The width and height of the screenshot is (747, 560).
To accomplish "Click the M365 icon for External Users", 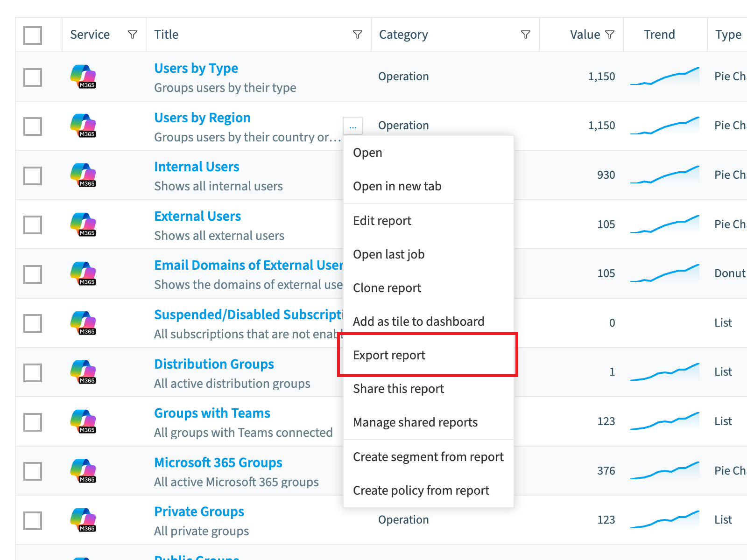I will point(83,224).
